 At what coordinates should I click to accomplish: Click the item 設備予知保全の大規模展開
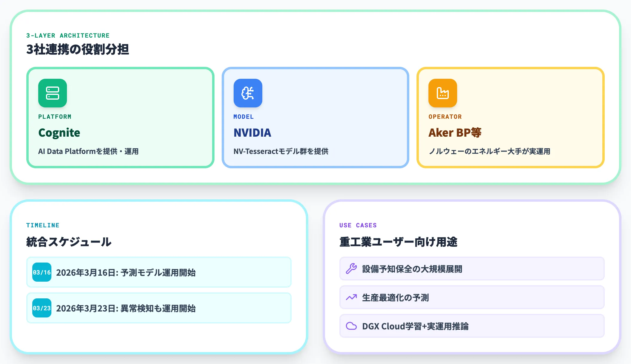tap(472, 269)
